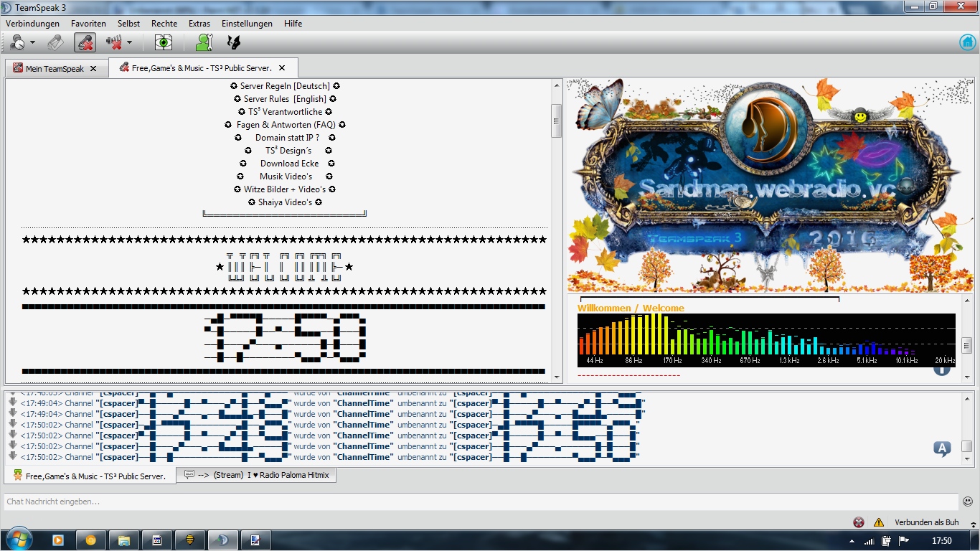980x551 pixels.
Task: Select the Fagen & Antworten (FAQ) channel
Action: (286, 125)
